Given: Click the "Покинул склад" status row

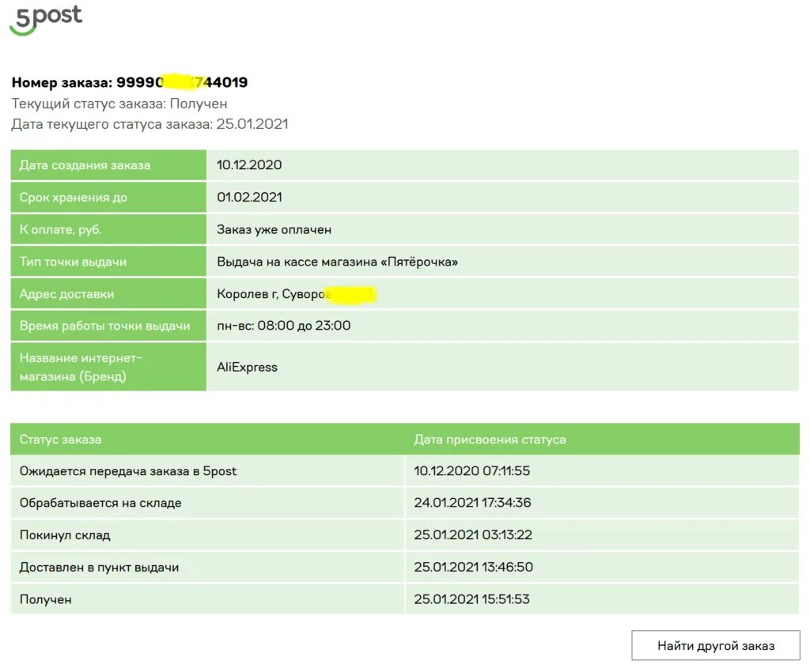Looking at the screenshot, I should point(65,535).
